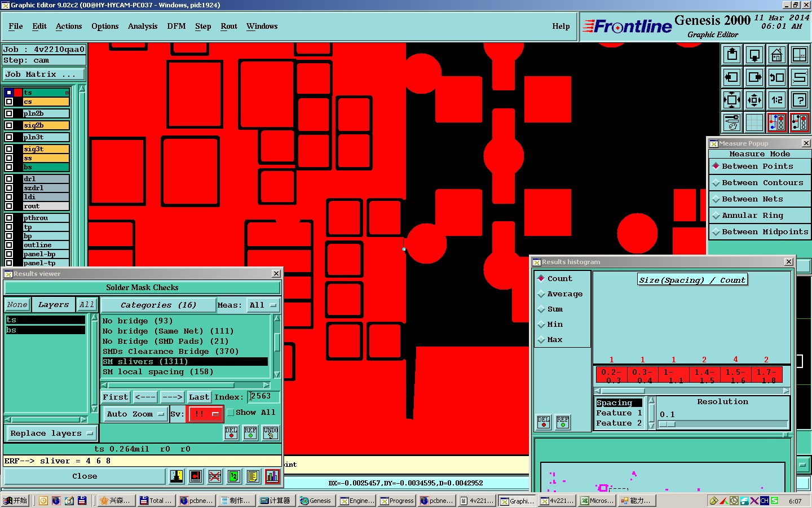Click the DEL icon in Results viewer

pos(231,433)
